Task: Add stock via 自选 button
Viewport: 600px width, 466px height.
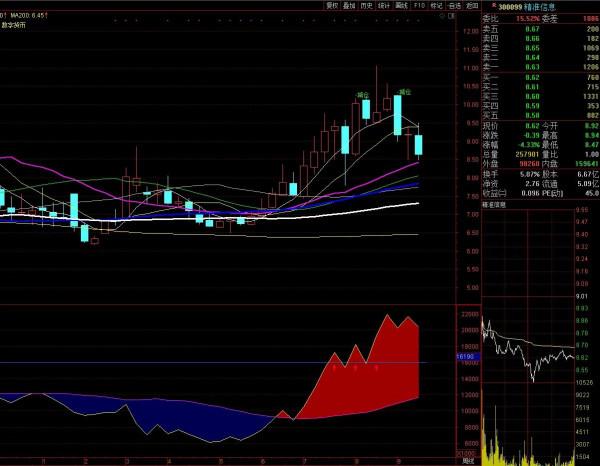Action: pyautogui.click(x=454, y=5)
